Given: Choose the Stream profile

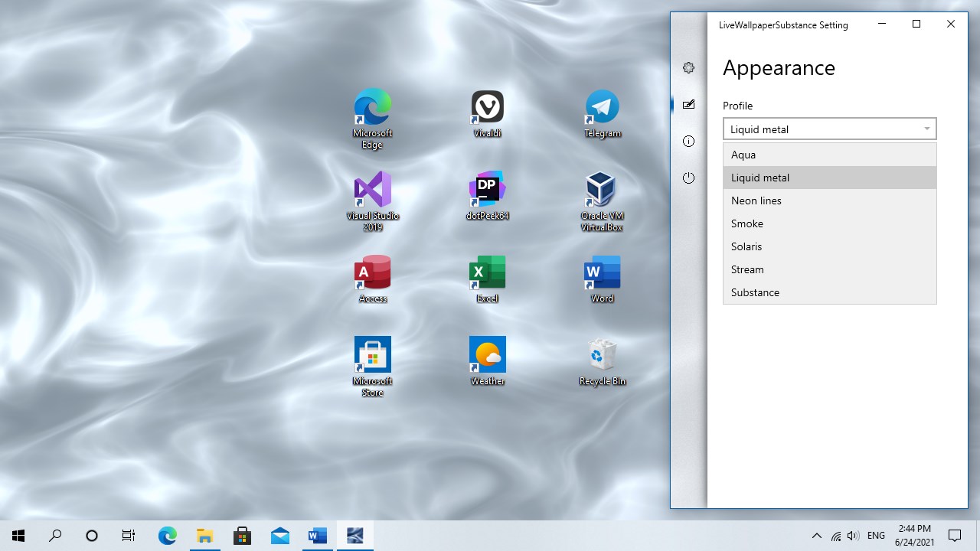Looking at the screenshot, I should click(x=829, y=269).
